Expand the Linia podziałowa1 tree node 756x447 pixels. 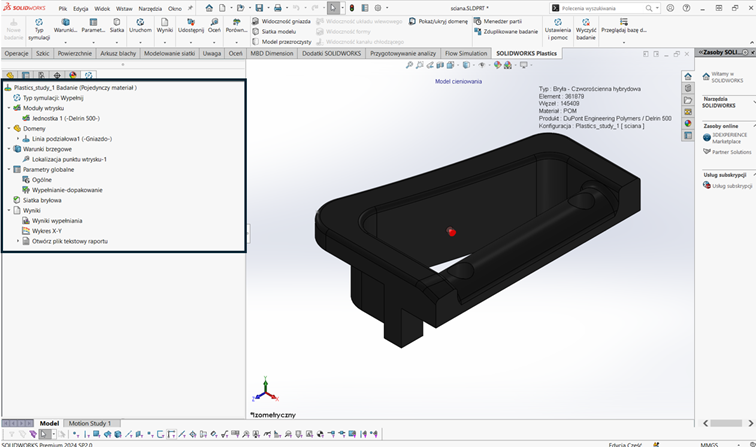(17, 138)
